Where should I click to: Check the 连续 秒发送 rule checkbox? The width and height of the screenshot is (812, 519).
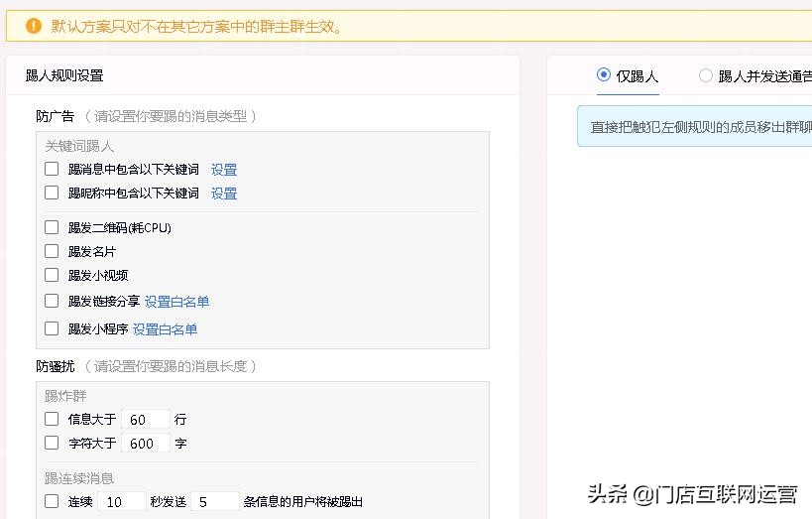coord(52,501)
